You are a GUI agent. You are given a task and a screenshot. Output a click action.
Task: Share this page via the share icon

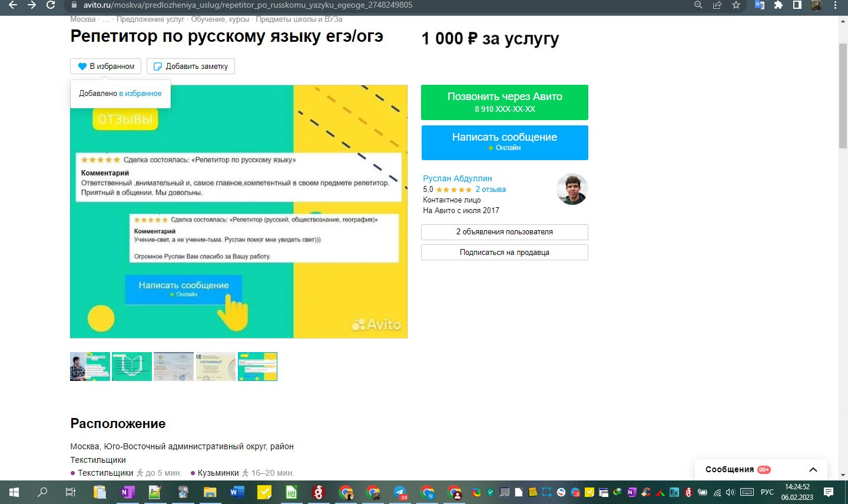717,5
